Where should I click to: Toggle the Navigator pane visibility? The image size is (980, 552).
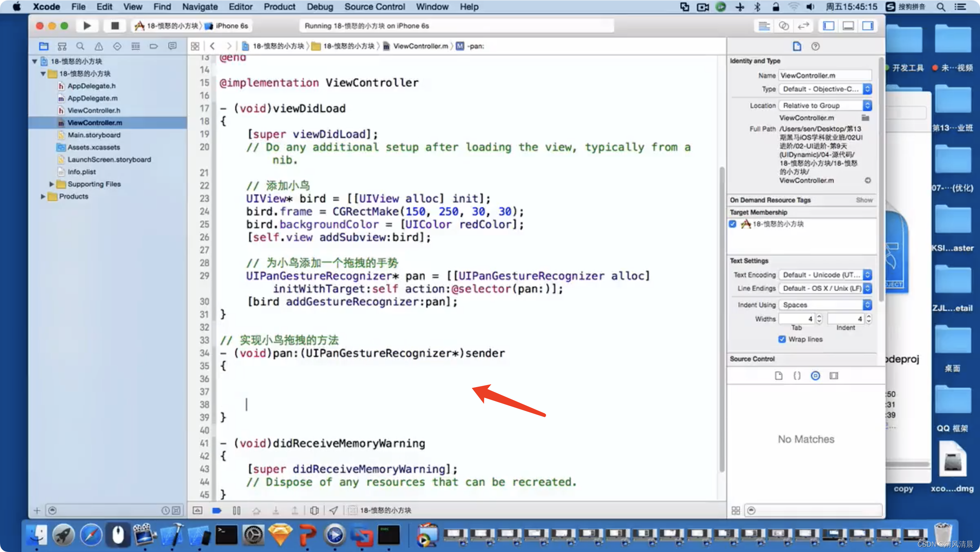click(829, 26)
